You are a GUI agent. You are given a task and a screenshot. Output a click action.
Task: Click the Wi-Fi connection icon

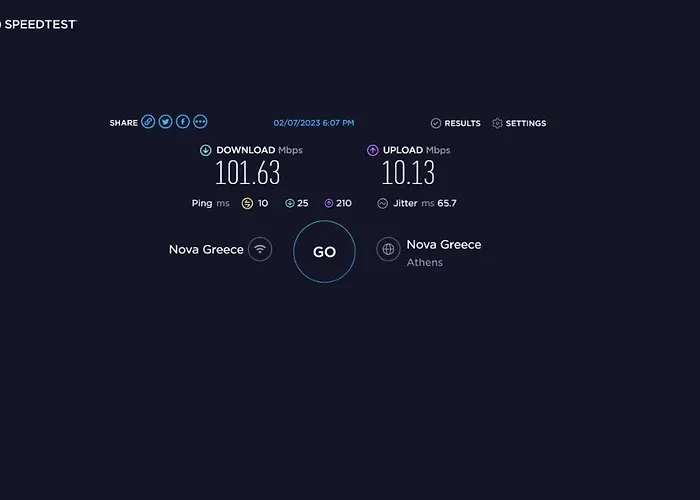260,249
